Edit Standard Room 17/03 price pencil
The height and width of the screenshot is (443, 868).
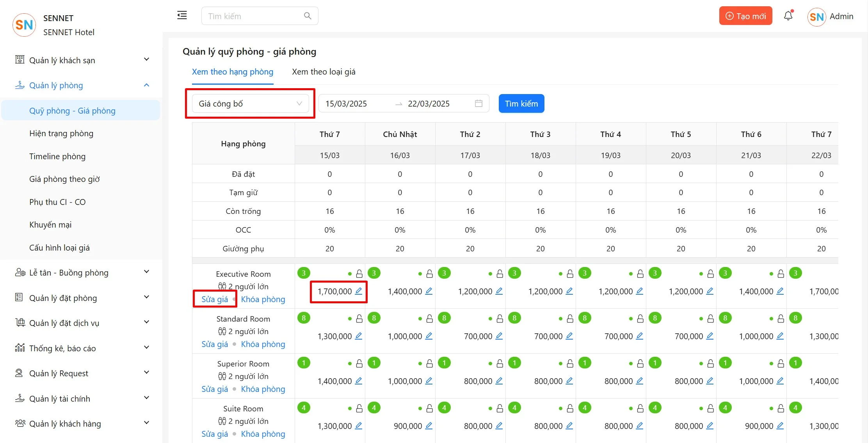499,336
